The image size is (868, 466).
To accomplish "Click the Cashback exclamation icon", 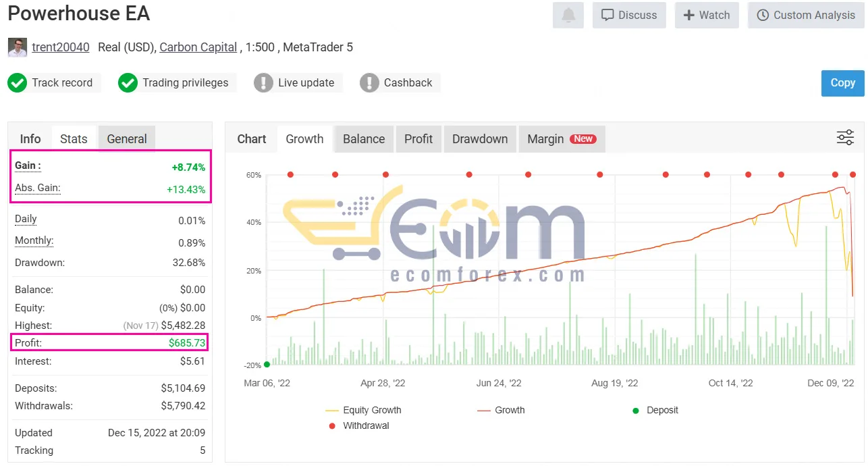I will click(x=369, y=83).
